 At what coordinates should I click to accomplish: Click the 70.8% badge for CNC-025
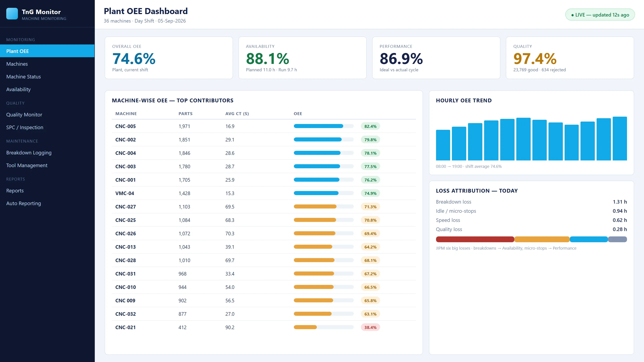[370, 220]
